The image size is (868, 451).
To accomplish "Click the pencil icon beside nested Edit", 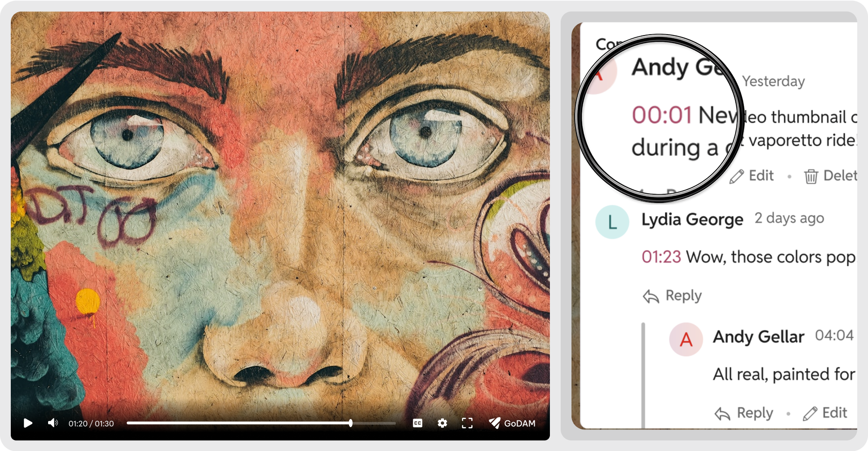I will pyautogui.click(x=810, y=414).
